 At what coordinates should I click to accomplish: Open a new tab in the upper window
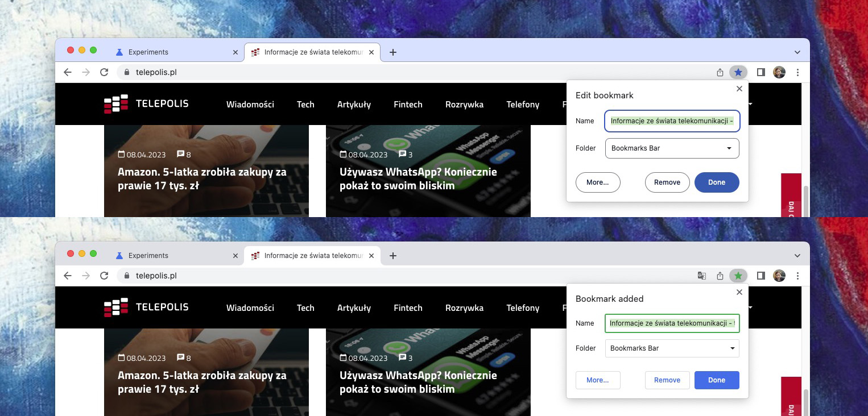click(392, 52)
